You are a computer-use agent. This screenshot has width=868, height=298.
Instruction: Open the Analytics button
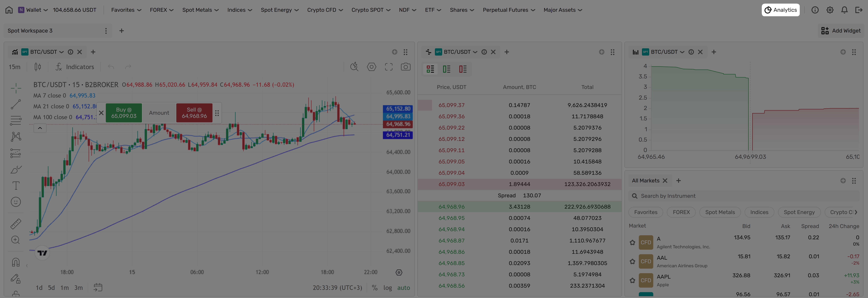[780, 10]
